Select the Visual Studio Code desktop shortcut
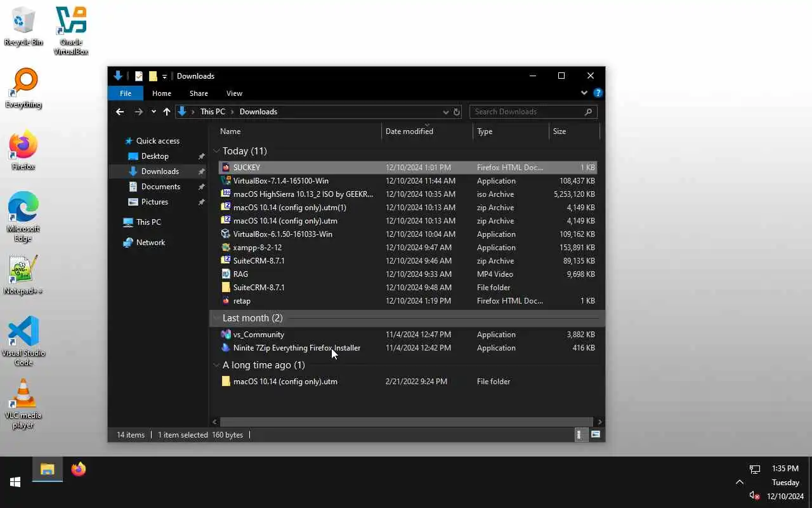 click(x=23, y=341)
